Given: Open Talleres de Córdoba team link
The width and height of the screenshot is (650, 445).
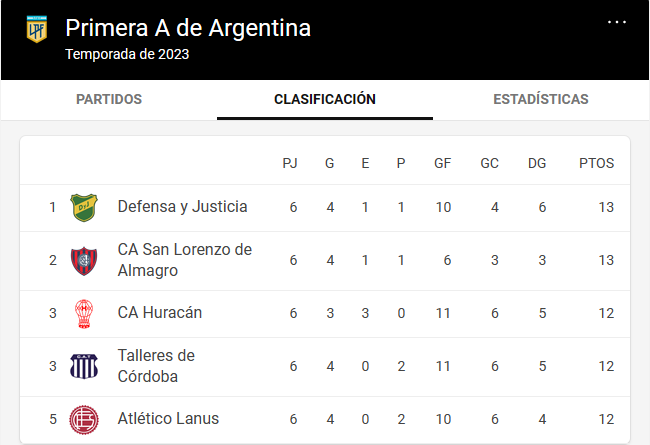Looking at the screenshot, I should click(156, 366).
